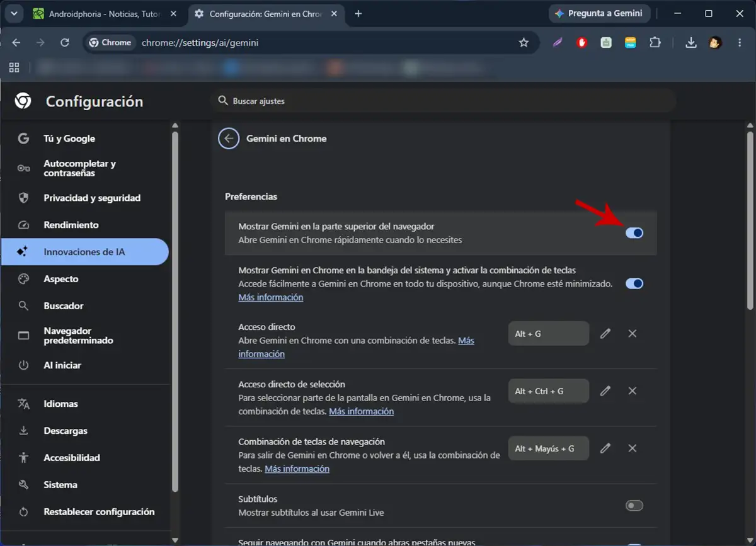
Task: Enable Subtítulos for Gemini Live
Action: pos(634,506)
